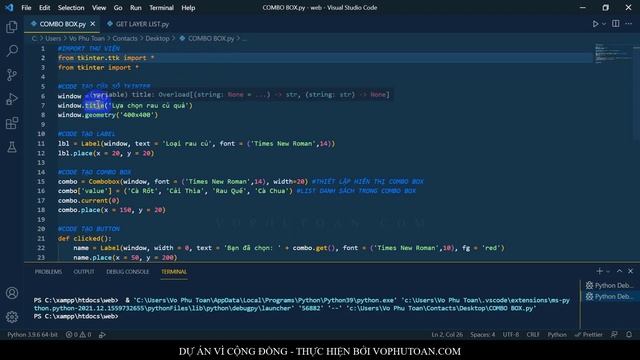Click window.geometry('400x400') on line 8
Image resolution: width=640 pixels, height=360 pixels.
tap(108, 115)
